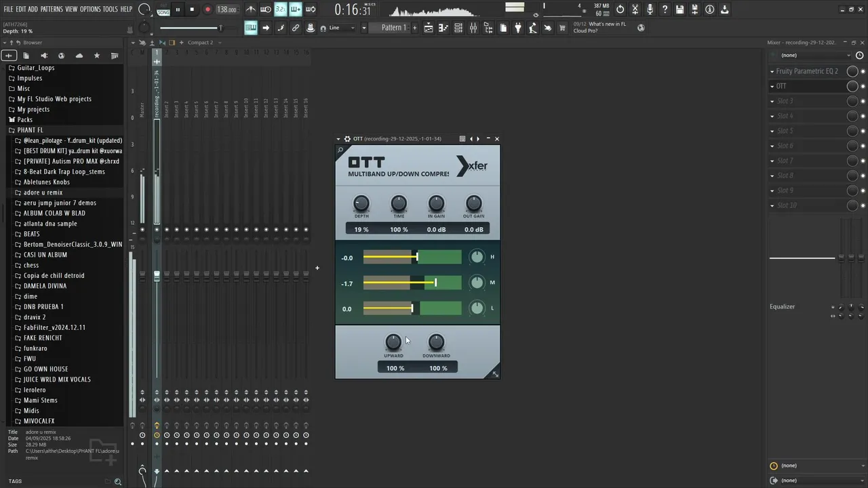Click the tempo 138.000 field

227,9
